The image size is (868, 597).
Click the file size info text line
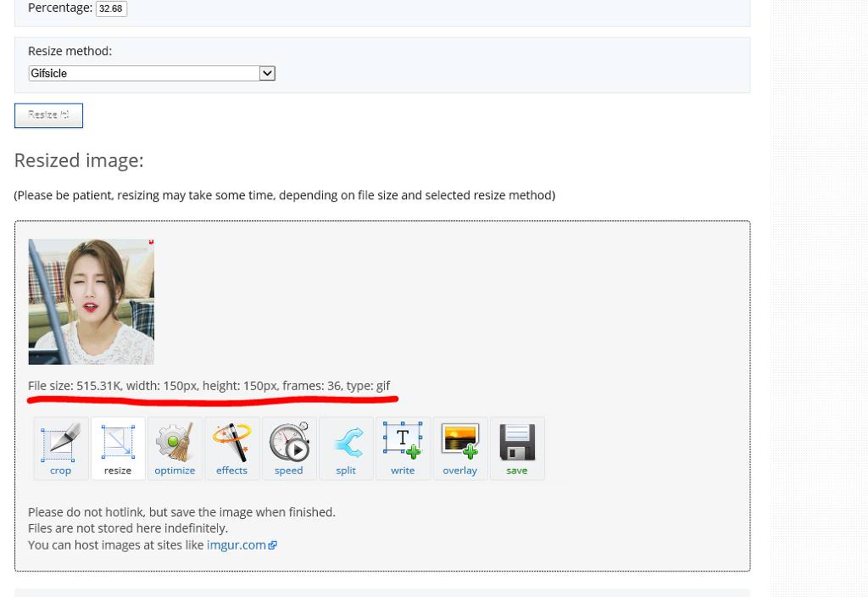pos(209,386)
